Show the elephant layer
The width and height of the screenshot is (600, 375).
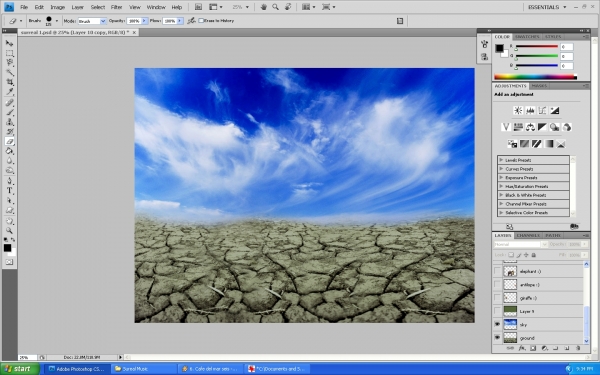pyautogui.click(x=497, y=271)
